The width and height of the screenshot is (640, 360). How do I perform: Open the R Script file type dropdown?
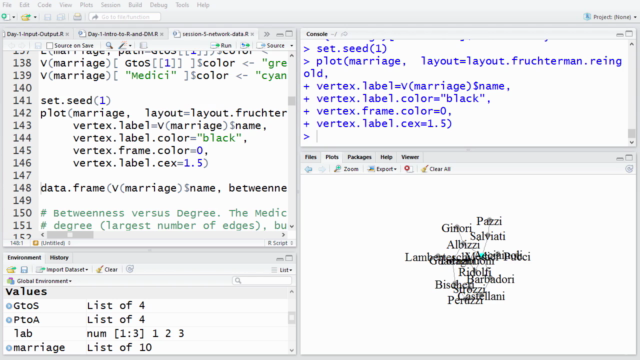(280, 243)
